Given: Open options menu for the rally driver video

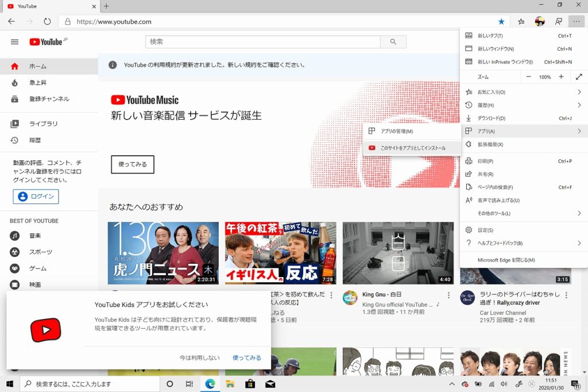Looking at the screenshot, I should click(x=566, y=295).
